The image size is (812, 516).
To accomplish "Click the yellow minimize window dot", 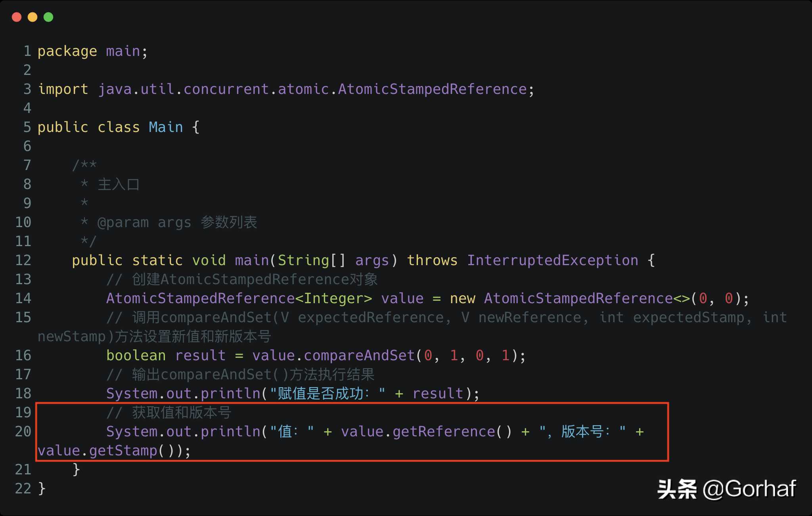I will (x=33, y=17).
